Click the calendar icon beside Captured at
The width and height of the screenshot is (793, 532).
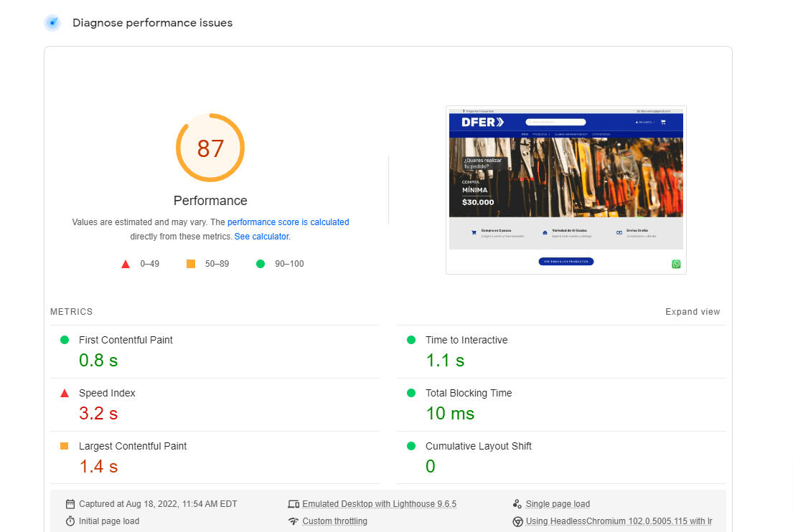tap(70, 504)
